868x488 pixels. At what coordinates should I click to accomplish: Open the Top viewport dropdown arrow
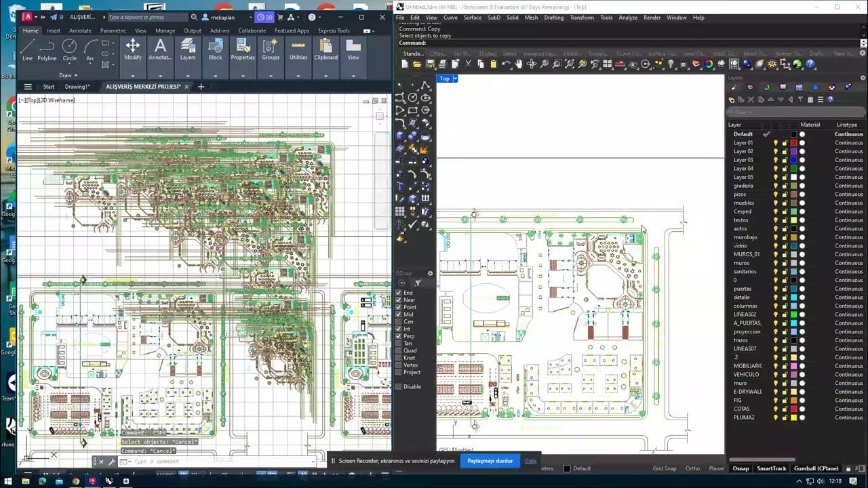(x=455, y=79)
